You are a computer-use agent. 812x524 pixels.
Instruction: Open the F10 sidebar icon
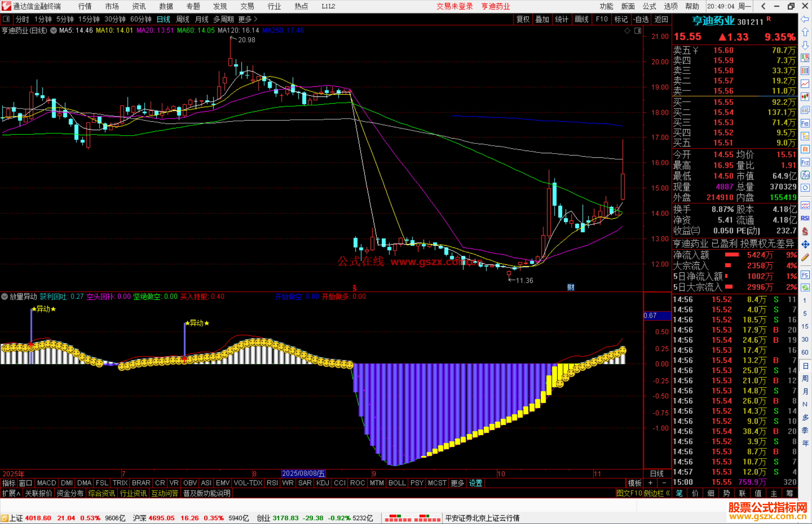(805, 123)
